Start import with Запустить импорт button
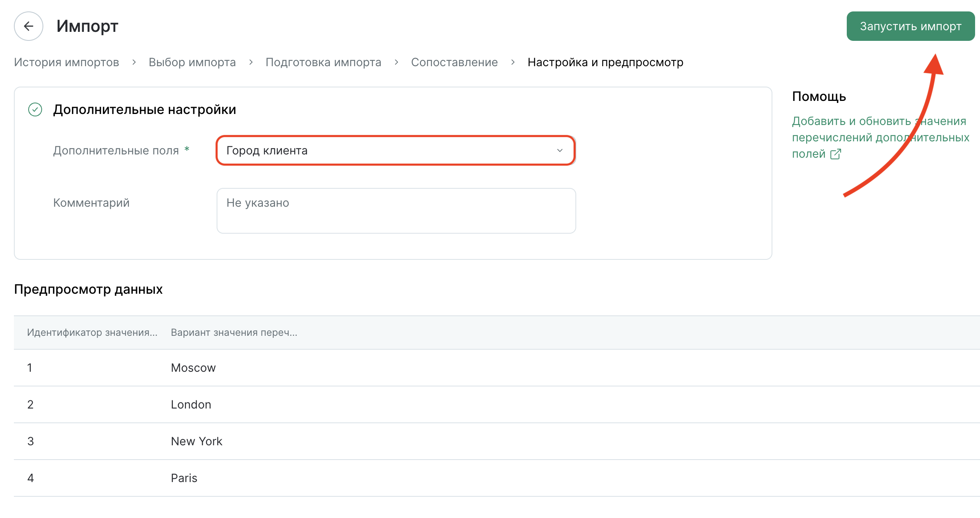 [911, 26]
